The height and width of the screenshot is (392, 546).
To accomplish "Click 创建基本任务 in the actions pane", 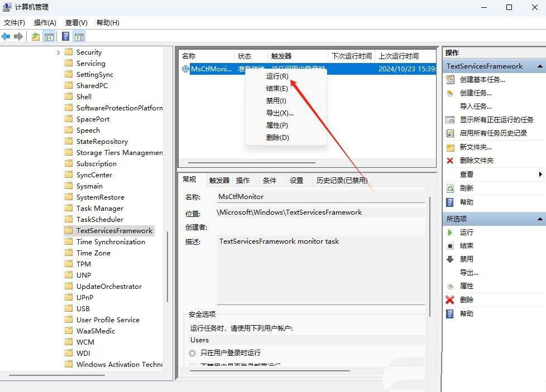I will 482,79.
